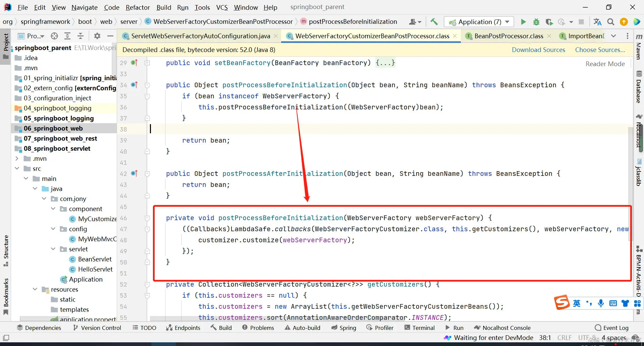Open HelloServlet class in tree
644x346 pixels.
tap(95, 269)
